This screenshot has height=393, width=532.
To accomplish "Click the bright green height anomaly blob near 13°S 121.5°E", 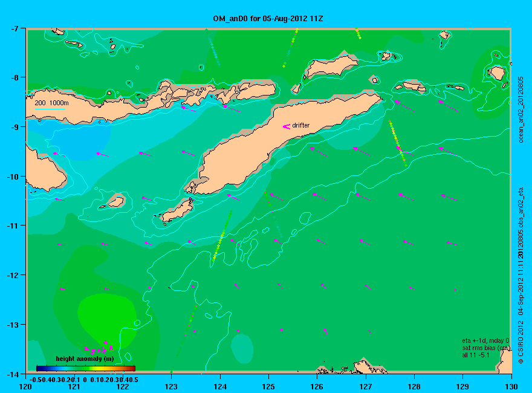I will [x=107, y=320].
